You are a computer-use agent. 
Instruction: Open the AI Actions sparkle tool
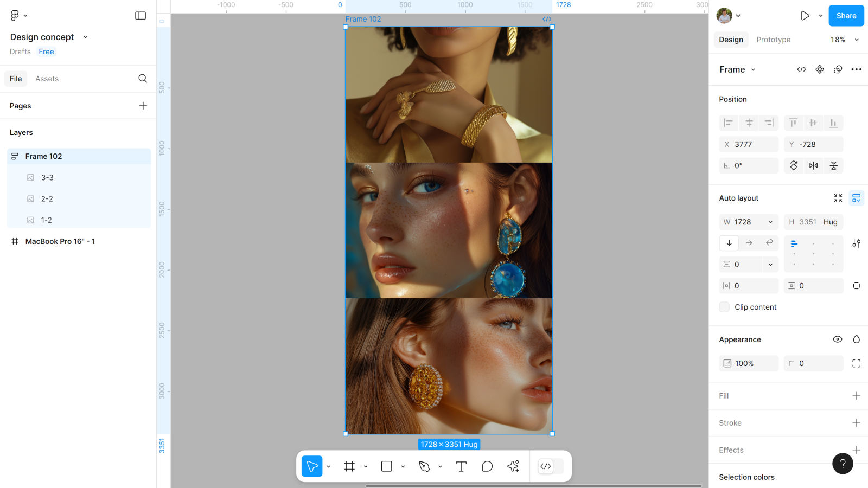click(513, 466)
